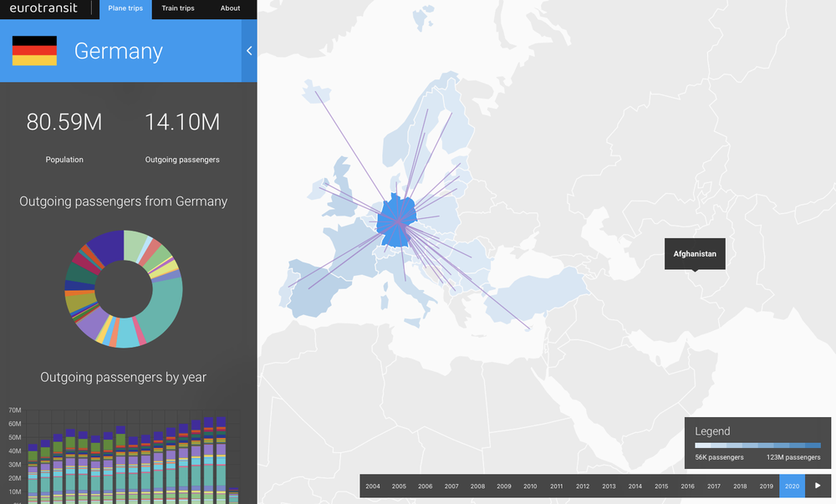
Task: Click the 14.10M outgoing passengers value
Action: click(182, 122)
